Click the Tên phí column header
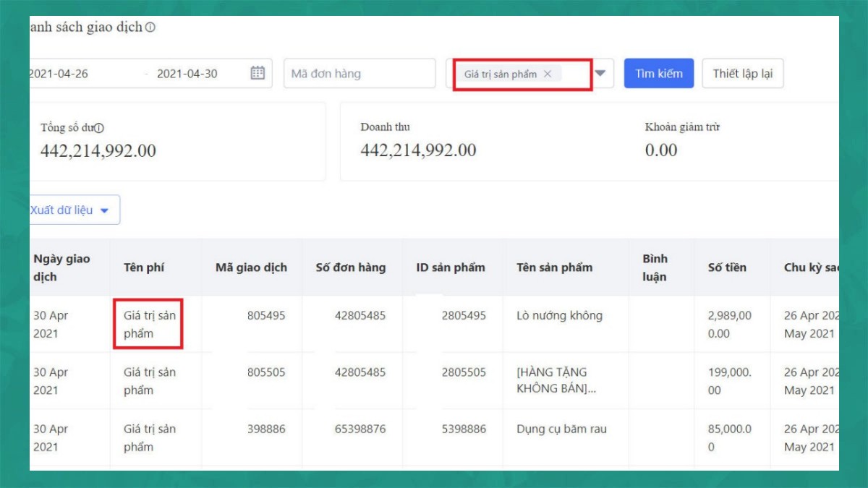This screenshot has width=868, height=488. click(144, 267)
